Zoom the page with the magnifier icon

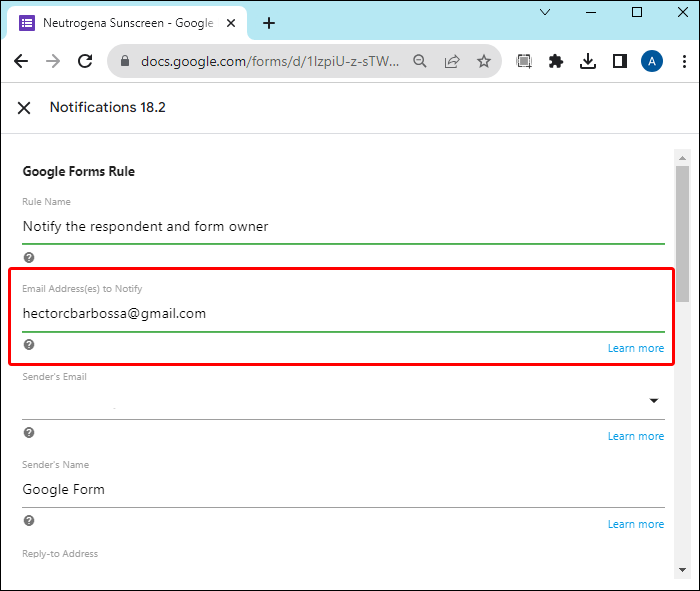421,61
